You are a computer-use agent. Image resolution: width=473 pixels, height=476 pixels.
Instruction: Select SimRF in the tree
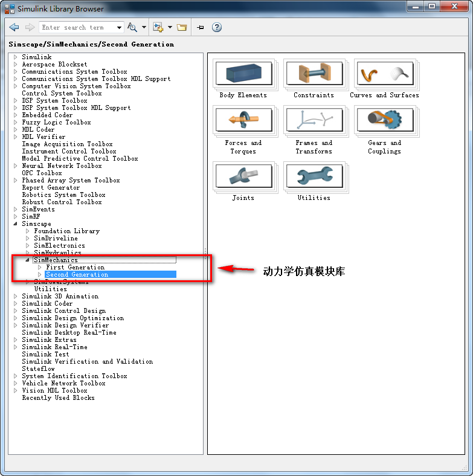pyautogui.click(x=31, y=216)
